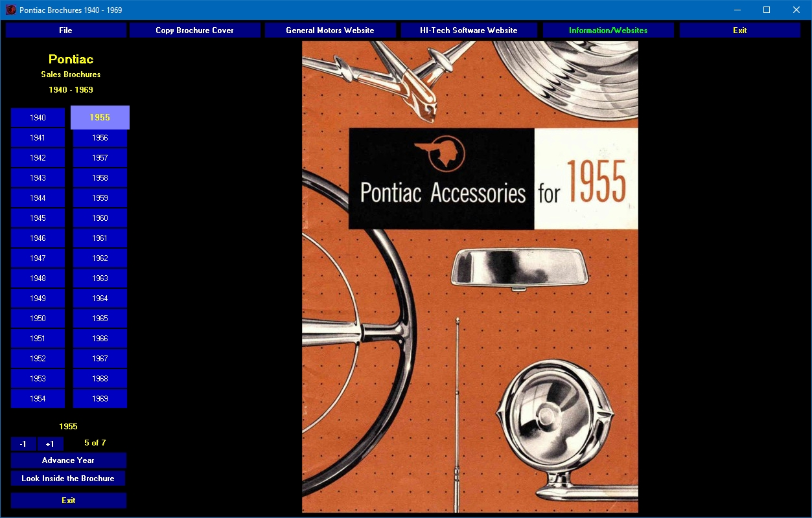Select the 1951 year button

[x=38, y=339]
